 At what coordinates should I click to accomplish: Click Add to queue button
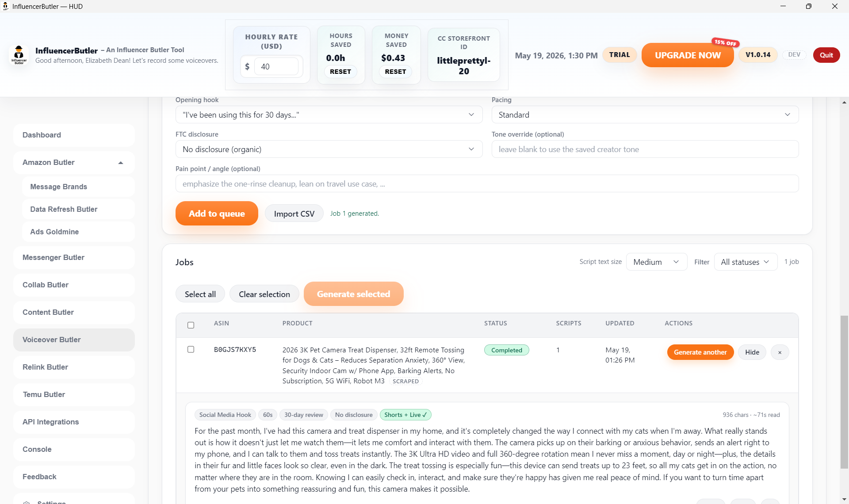(x=217, y=214)
